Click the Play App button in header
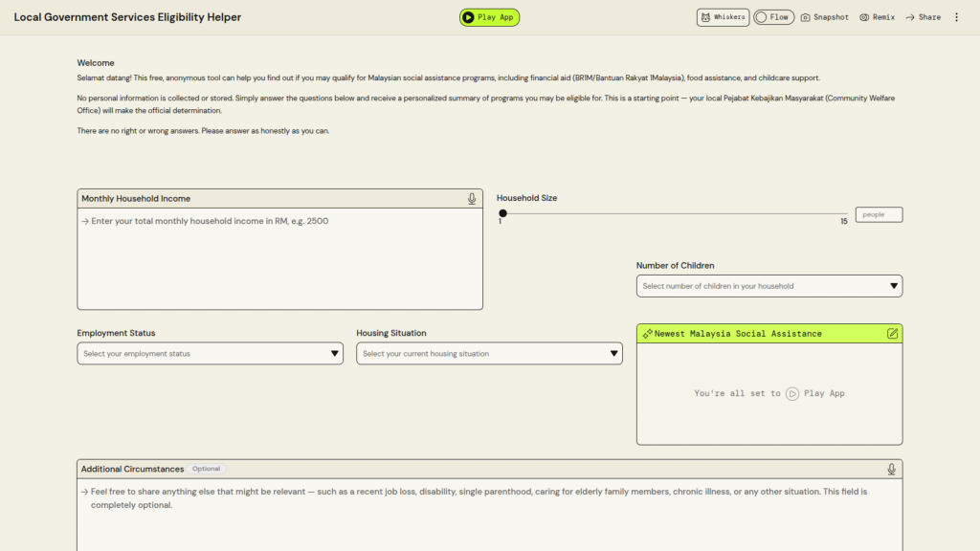This screenshot has width=980, height=551. pyautogui.click(x=489, y=17)
